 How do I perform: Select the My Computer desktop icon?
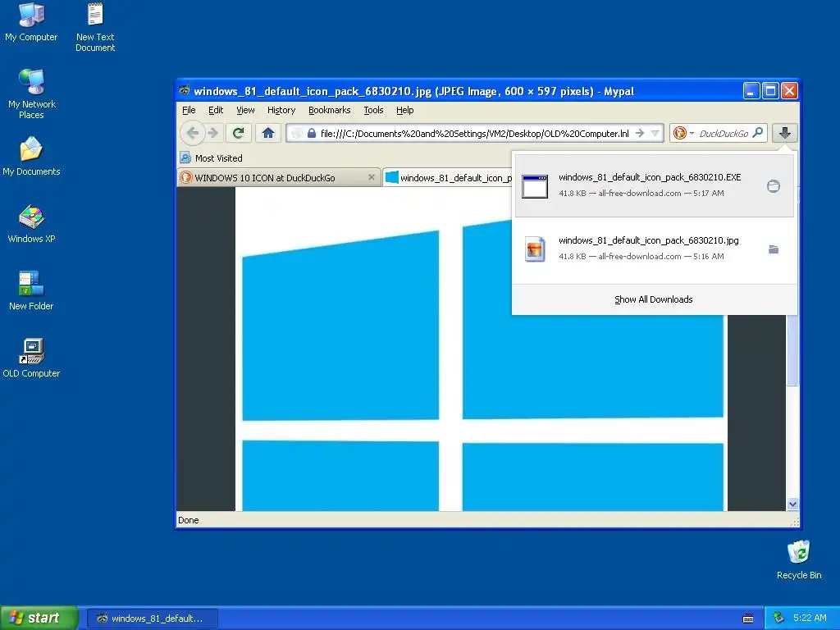[31, 22]
